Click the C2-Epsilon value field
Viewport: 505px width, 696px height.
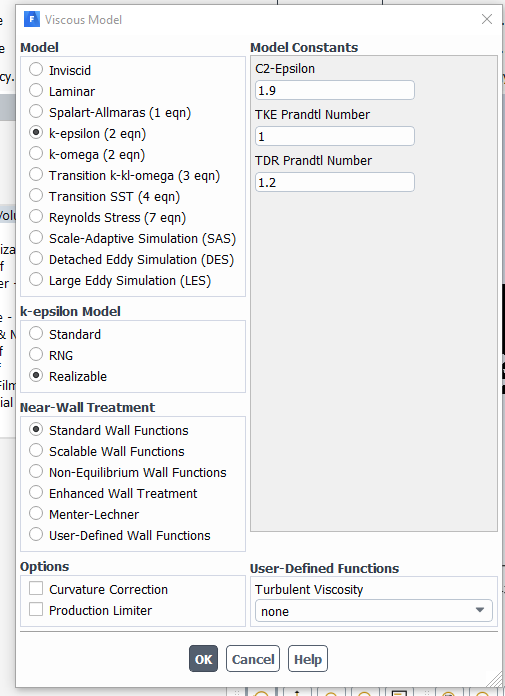(x=335, y=90)
